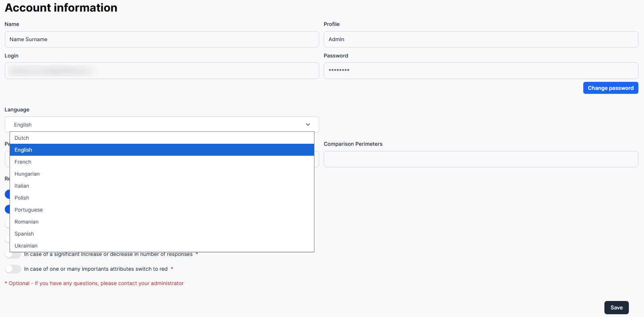Choose Italian as the language
The height and width of the screenshot is (317, 644).
[x=22, y=186]
